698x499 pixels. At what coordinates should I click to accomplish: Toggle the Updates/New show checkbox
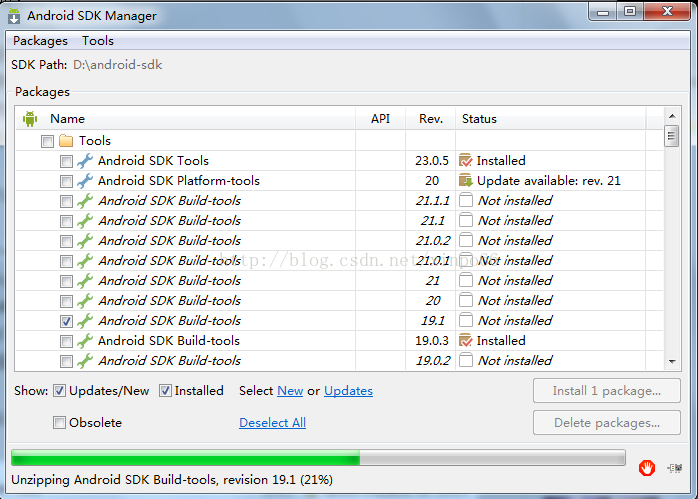pos(59,391)
